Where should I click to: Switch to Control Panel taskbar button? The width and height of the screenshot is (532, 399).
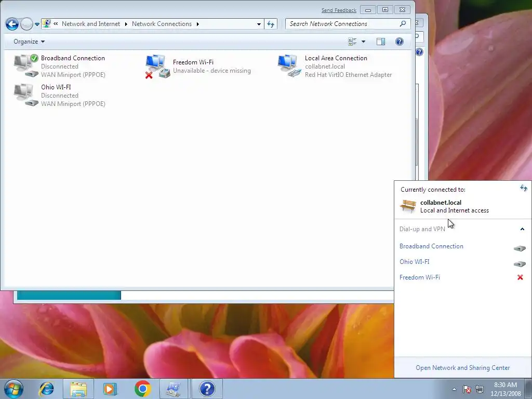tap(175, 389)
